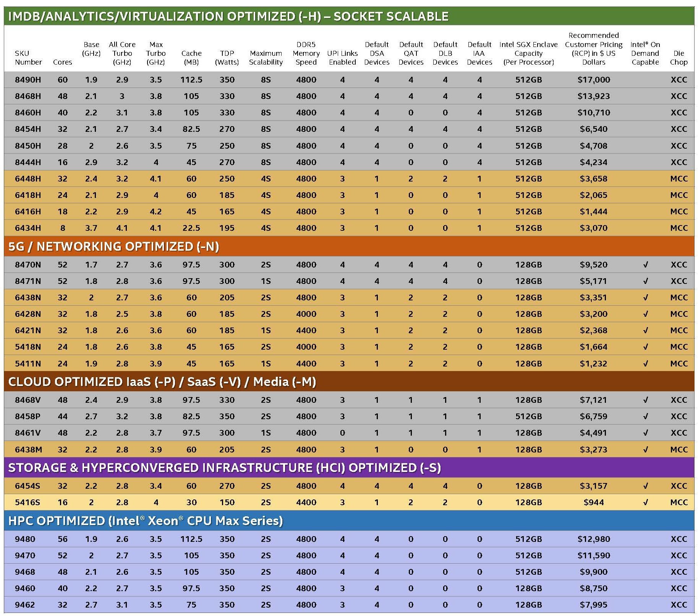Screen dimensions: 698x616
Task: Select the HPC Optimized Xeon CPU Max banner
Action: [145, 521]
